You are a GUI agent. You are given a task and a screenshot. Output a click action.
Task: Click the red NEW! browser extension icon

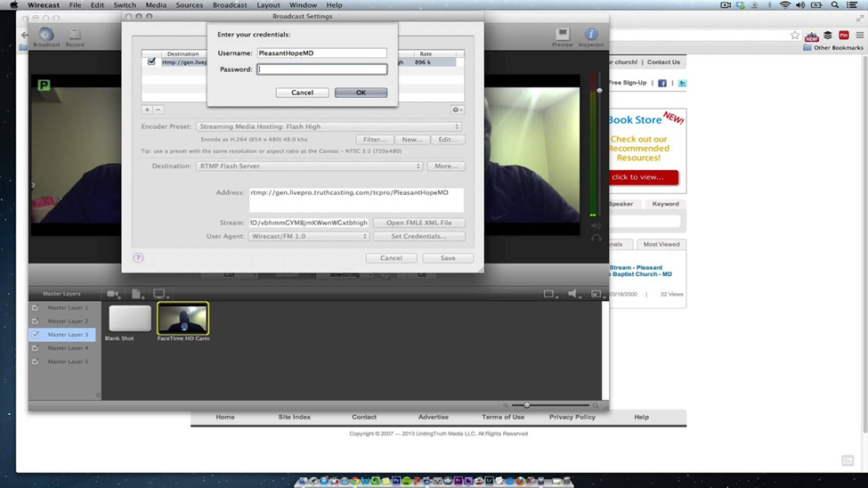(x=812, y=36)
